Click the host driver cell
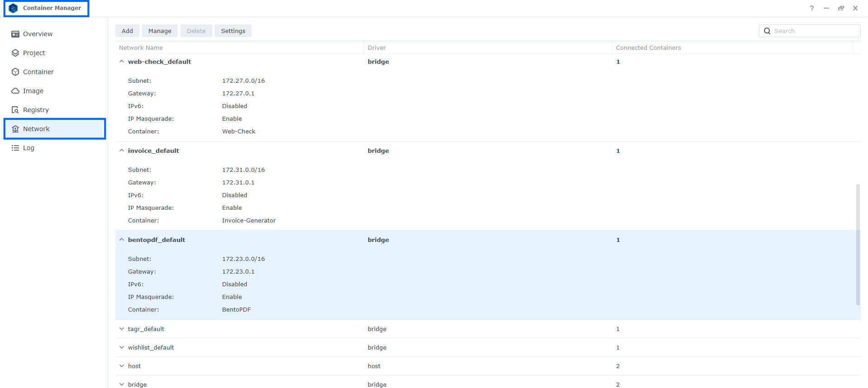868x388 pixels. coord(374,366)
